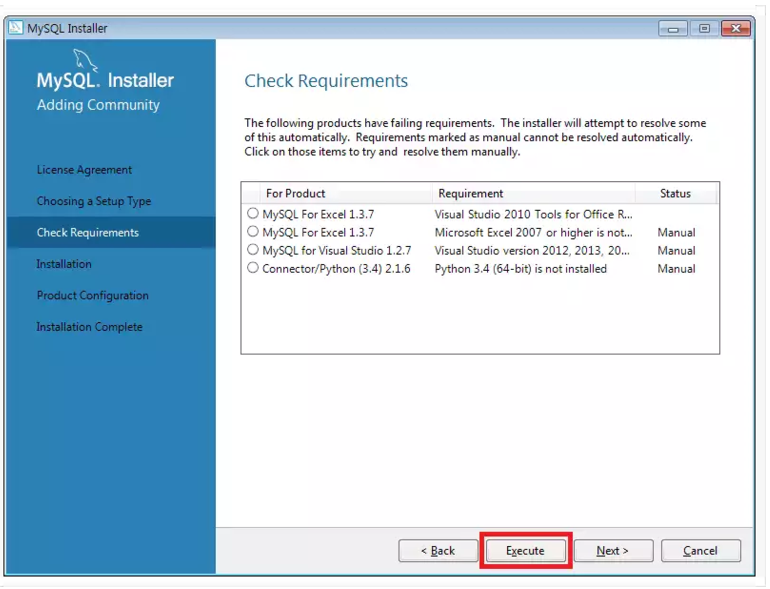Screen dimensions: 770x589
Task: Open the Installation step in sidebar
Action: [64, 264]
